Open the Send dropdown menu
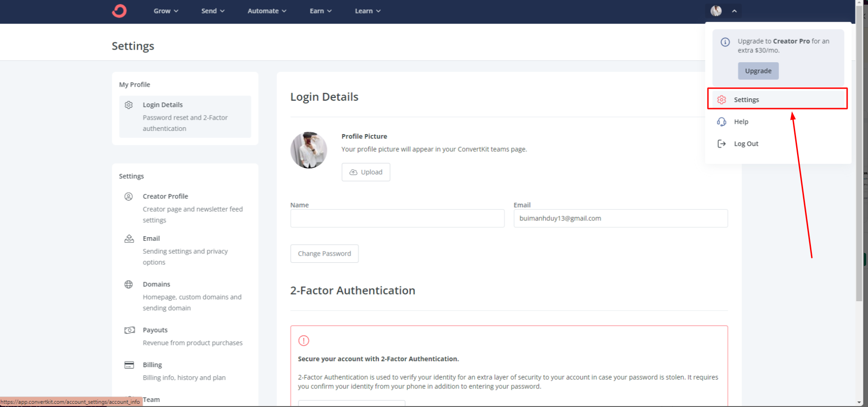The image size is (868, 407). click(212, 11)
